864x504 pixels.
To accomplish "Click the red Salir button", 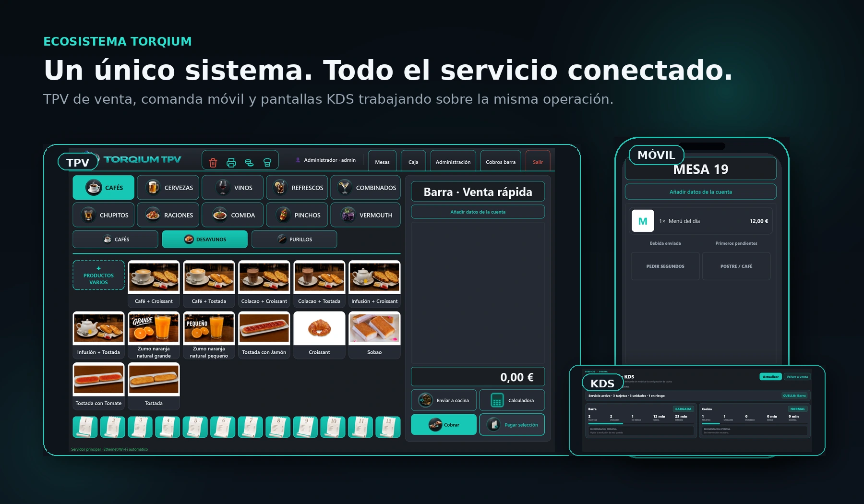I will (538, 161).
